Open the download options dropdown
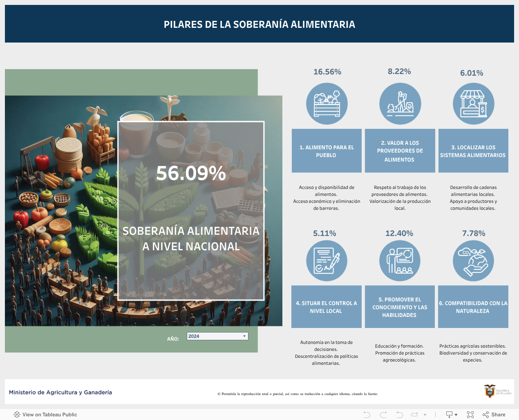 [x=452, y=415]
